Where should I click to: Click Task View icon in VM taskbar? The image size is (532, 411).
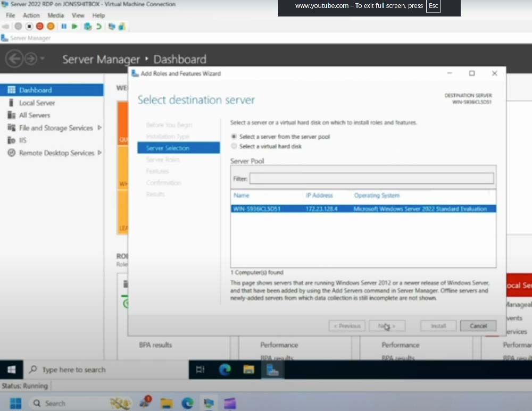[x=201, y=370]
